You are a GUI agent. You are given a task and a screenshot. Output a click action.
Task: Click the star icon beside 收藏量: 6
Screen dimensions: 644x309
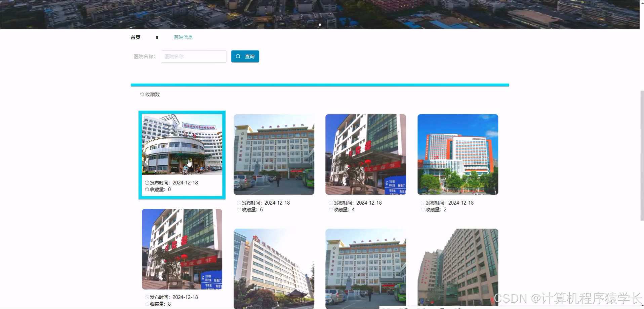(x=239, y=210)
